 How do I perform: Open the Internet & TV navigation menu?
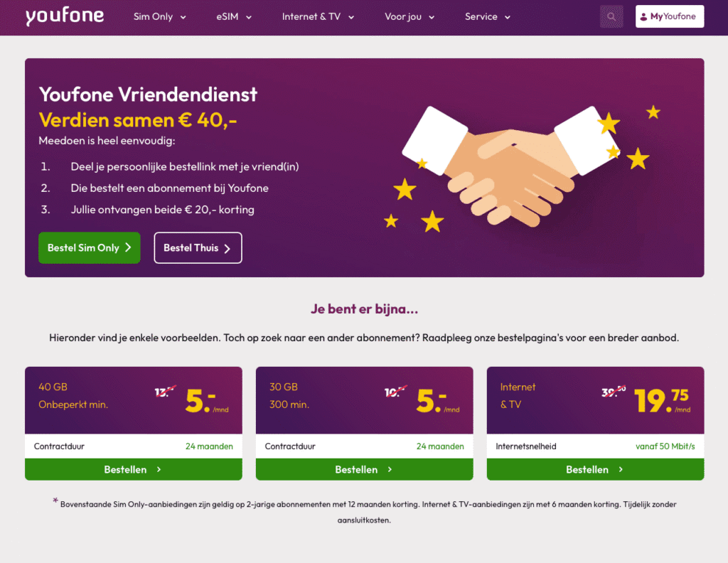tap(351, 16)
